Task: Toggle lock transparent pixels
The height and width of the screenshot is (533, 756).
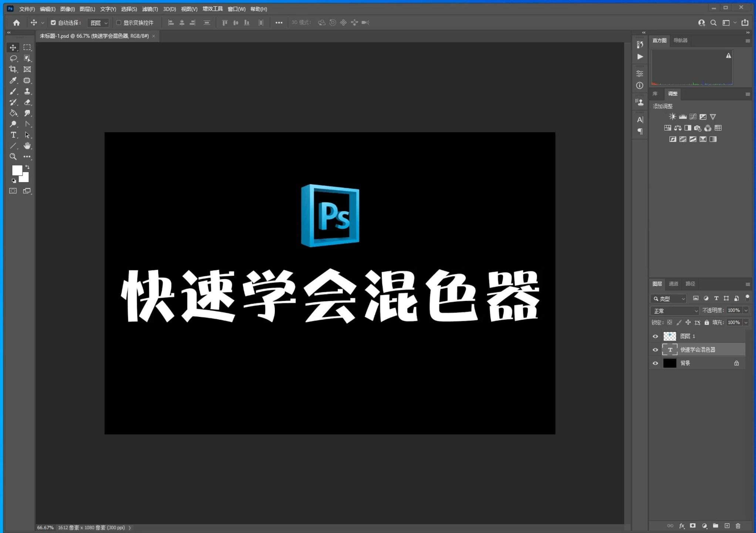Action: (x=669, y=322)
